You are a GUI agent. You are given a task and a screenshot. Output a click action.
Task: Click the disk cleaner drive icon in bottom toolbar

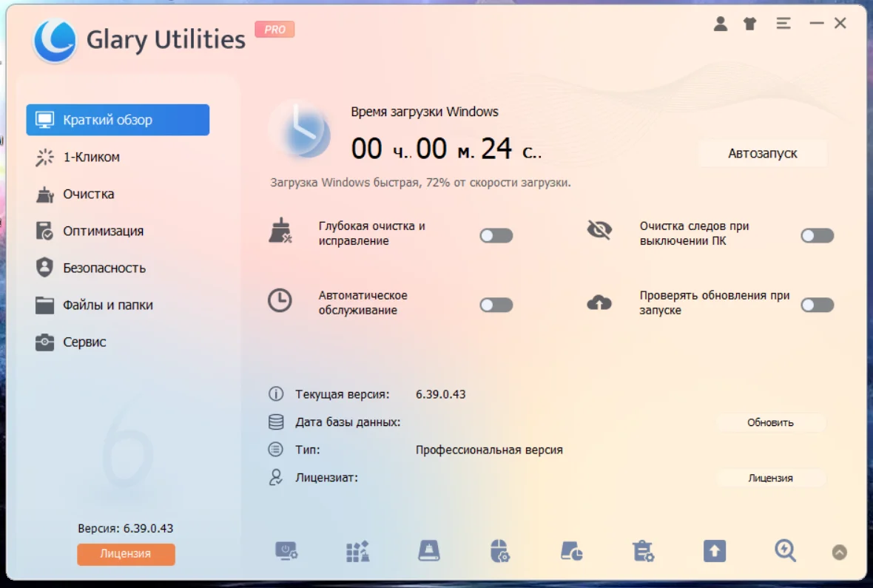[429, 551]
